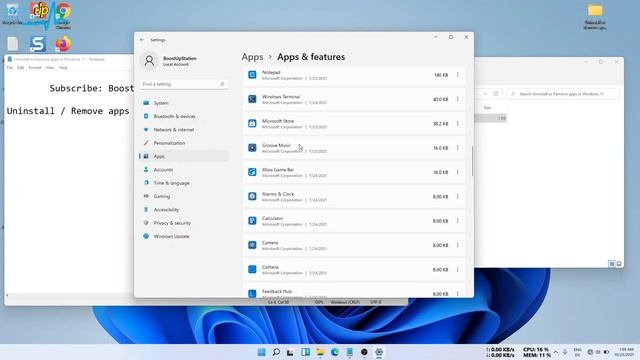
Task: Open the Snagit desktop shortcut
Action: (x=38, y=44)
